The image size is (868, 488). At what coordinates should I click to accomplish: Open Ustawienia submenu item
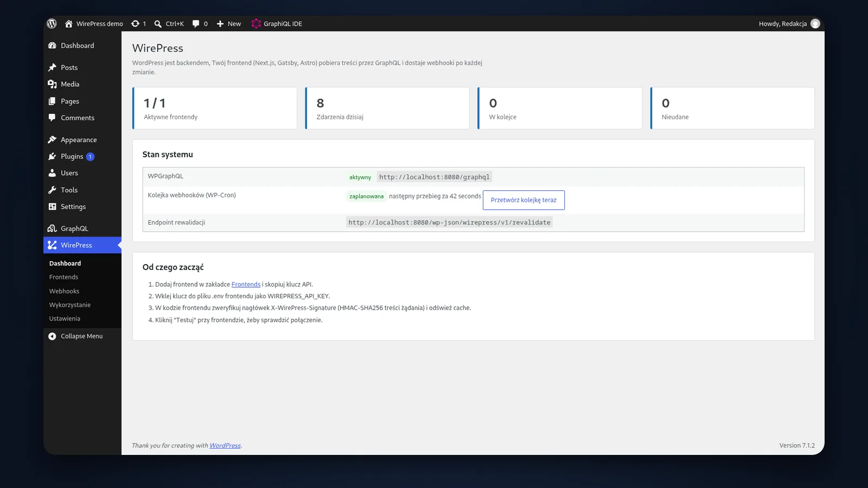pyautogui.click(x=65, y=319)
